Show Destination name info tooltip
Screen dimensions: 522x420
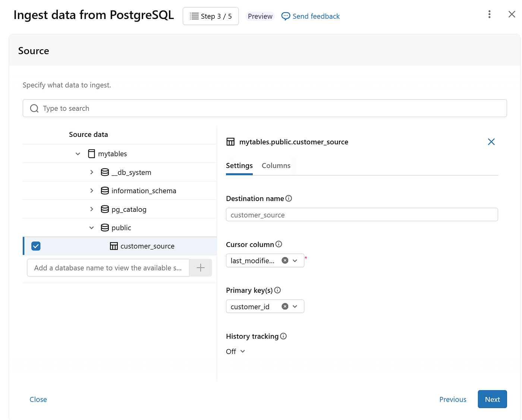(289, 198)
